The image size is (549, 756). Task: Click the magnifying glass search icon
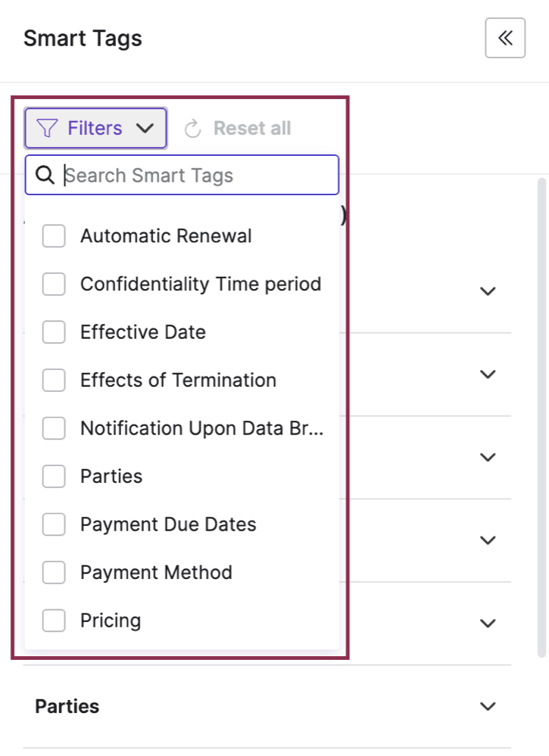[44, 175]
